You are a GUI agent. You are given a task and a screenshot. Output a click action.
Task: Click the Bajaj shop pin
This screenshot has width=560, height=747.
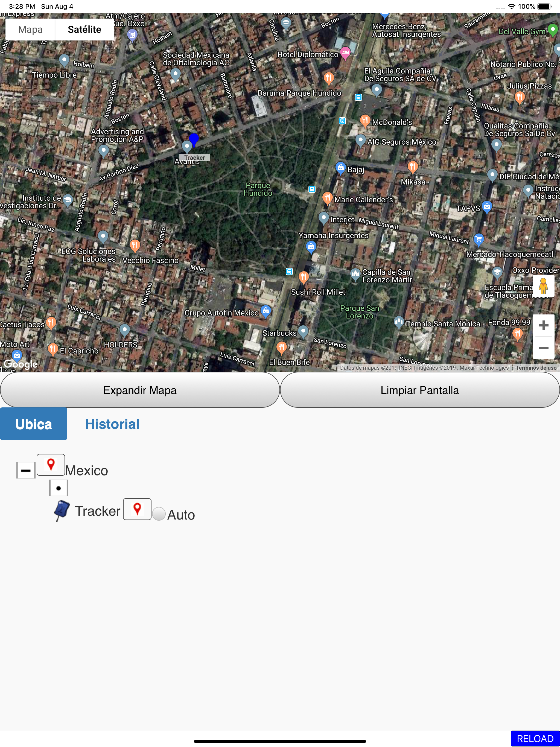[x=340, y=168]
